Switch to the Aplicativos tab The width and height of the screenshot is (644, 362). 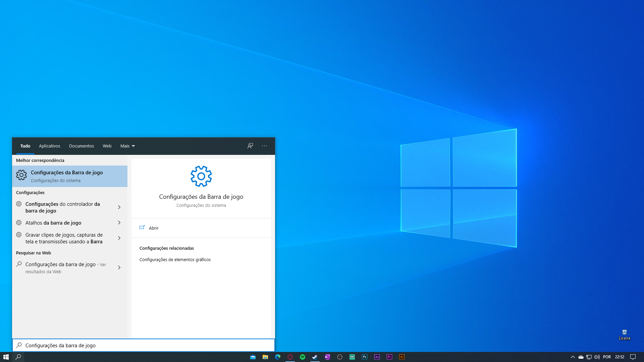pos(50,146)
